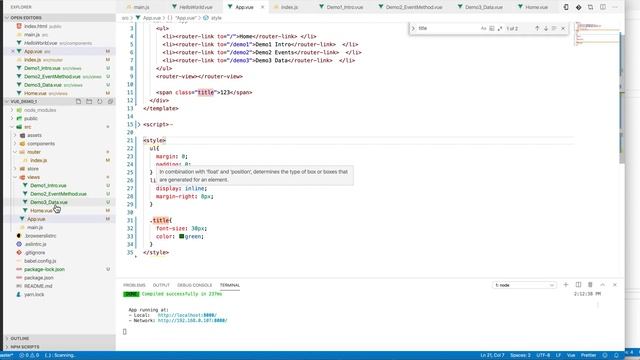Open the Problems panel tab

click(134, 285)
